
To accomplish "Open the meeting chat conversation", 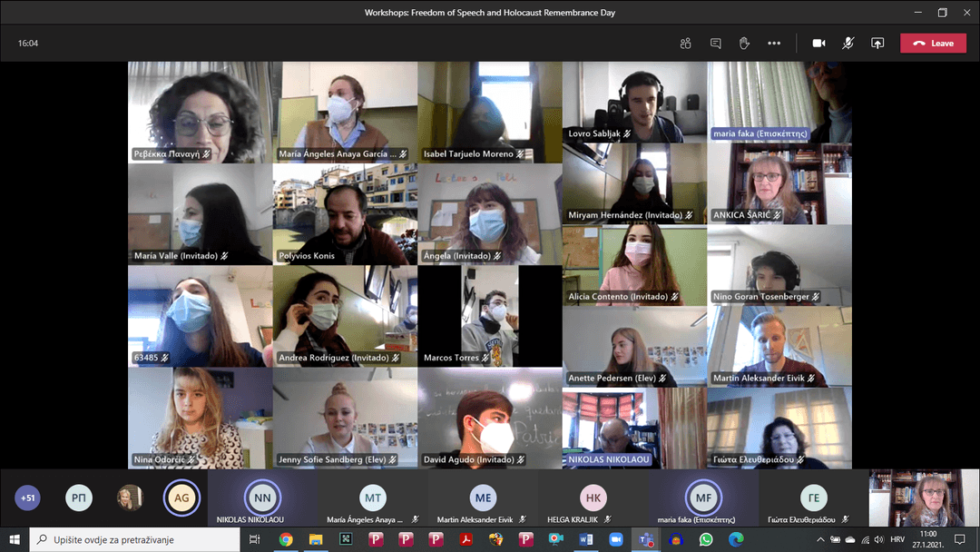I will [x=715, y=44].
